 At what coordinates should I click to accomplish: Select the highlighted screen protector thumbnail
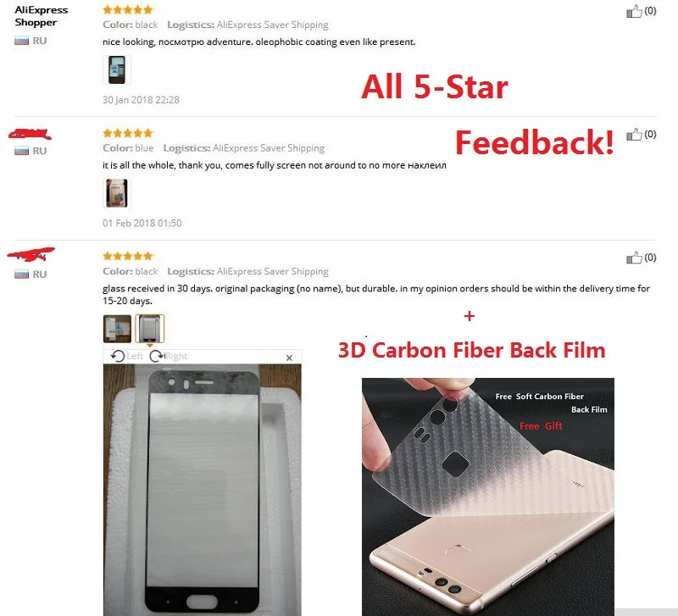[150, 329]
